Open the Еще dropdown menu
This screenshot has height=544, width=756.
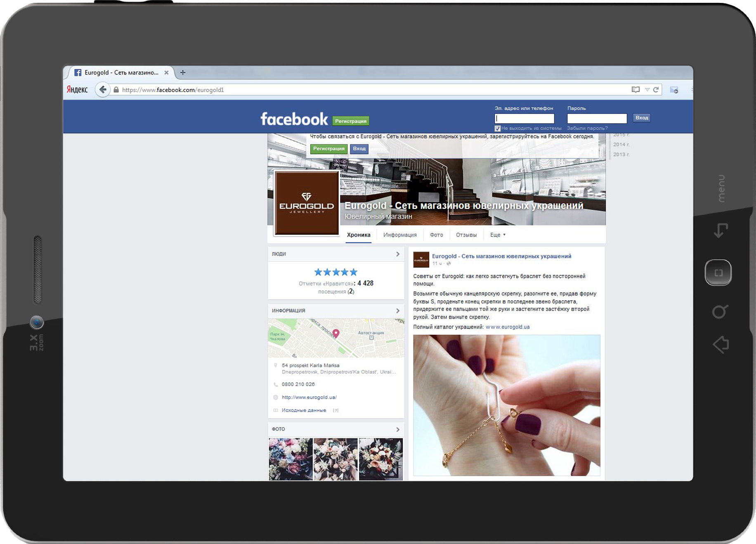[498, 235]
